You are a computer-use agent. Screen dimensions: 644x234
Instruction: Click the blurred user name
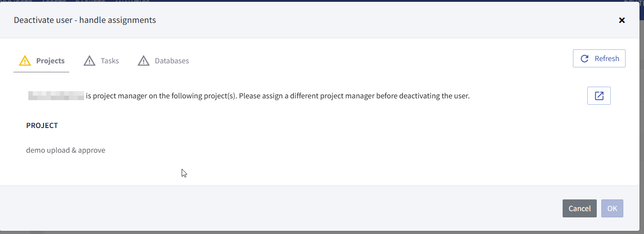(56, 96)
